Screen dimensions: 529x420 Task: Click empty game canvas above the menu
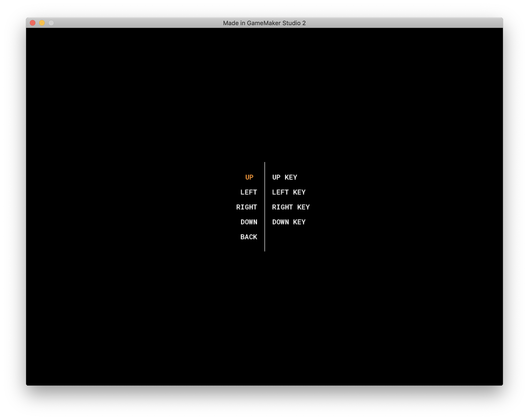tap(264, 93)
